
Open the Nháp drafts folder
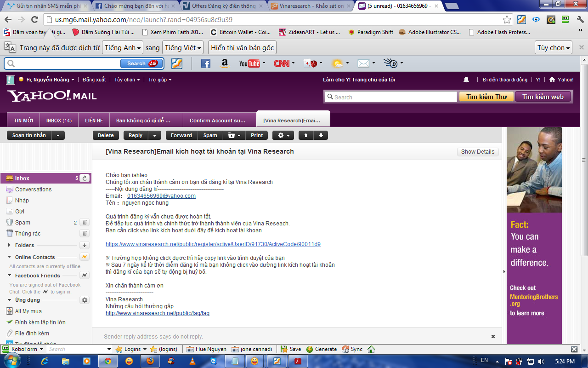click(22, 200)
